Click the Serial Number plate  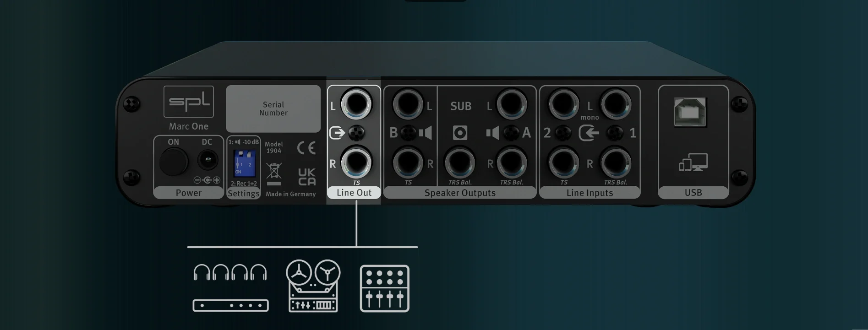pos(273,109)
